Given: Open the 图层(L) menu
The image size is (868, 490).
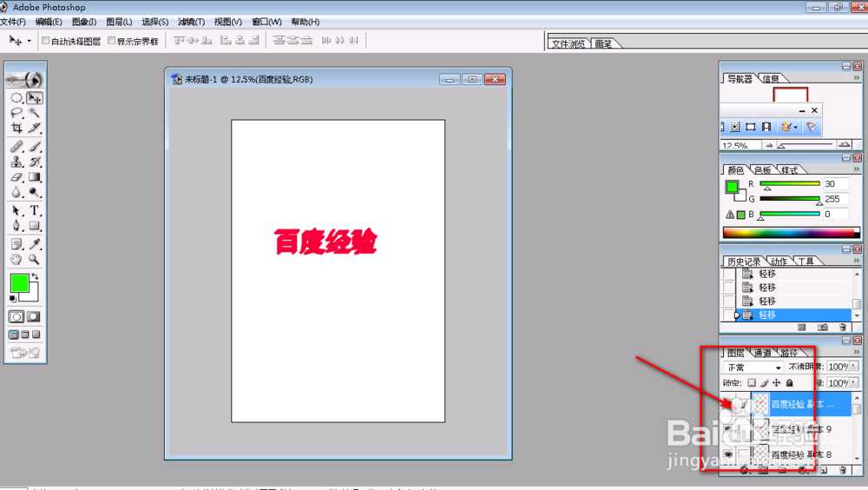Looking at the screenshot, I should 119,22.
